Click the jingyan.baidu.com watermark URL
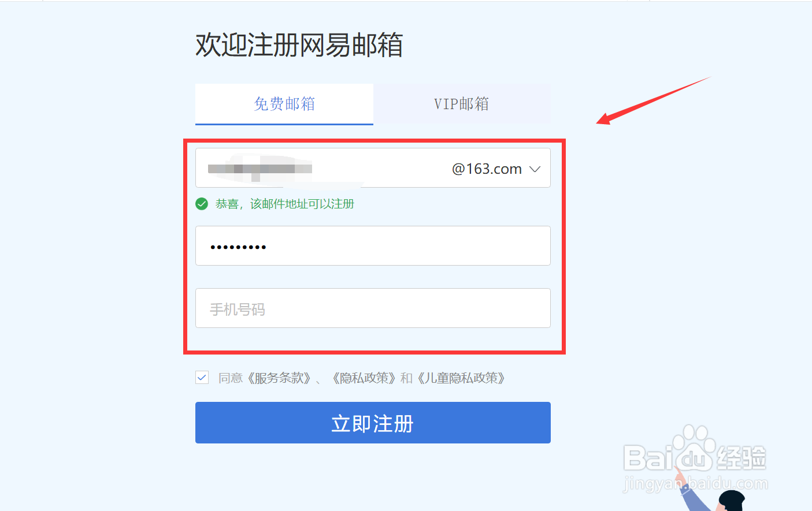812x511 pixels. tap(696, 484)
